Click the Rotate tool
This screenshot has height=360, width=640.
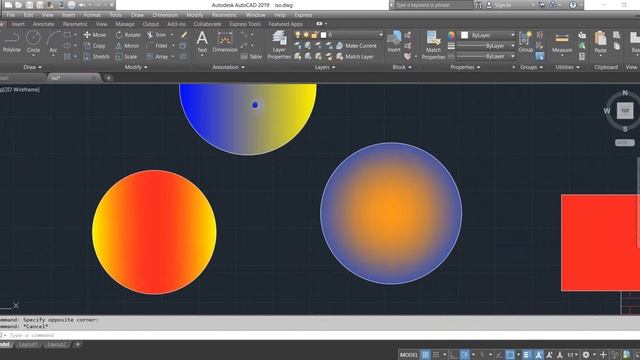128,35
